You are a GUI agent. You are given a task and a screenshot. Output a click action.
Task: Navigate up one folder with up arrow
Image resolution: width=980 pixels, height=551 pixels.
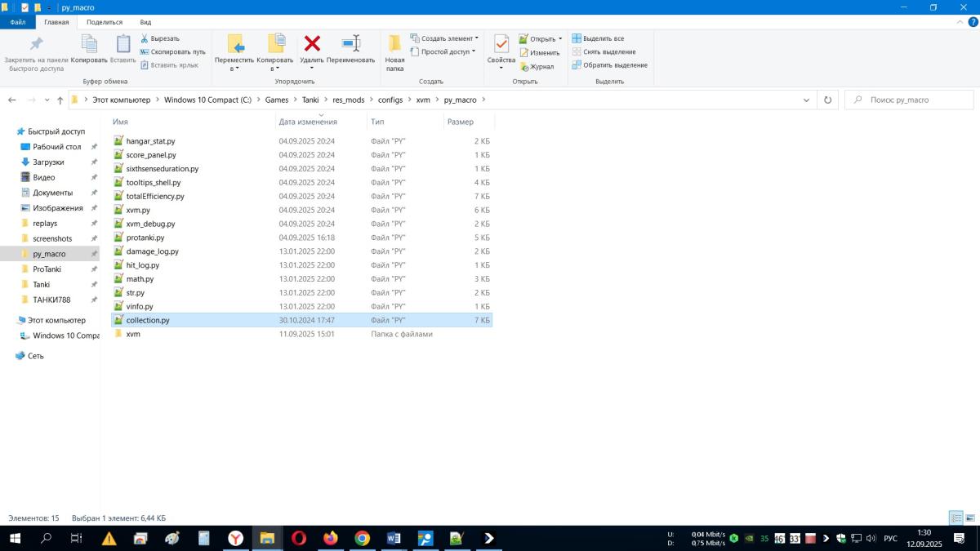tap(60, 100)
